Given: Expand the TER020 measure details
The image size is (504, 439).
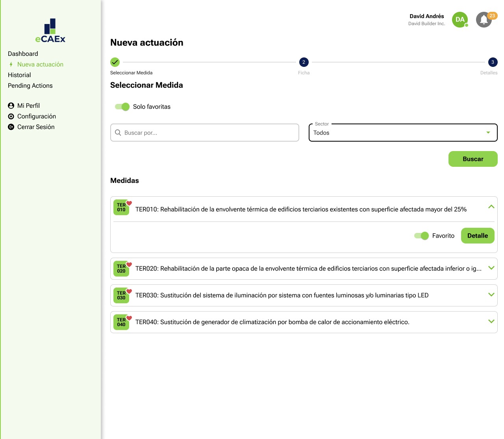Looking at the screenshot, I should (491, 268).
